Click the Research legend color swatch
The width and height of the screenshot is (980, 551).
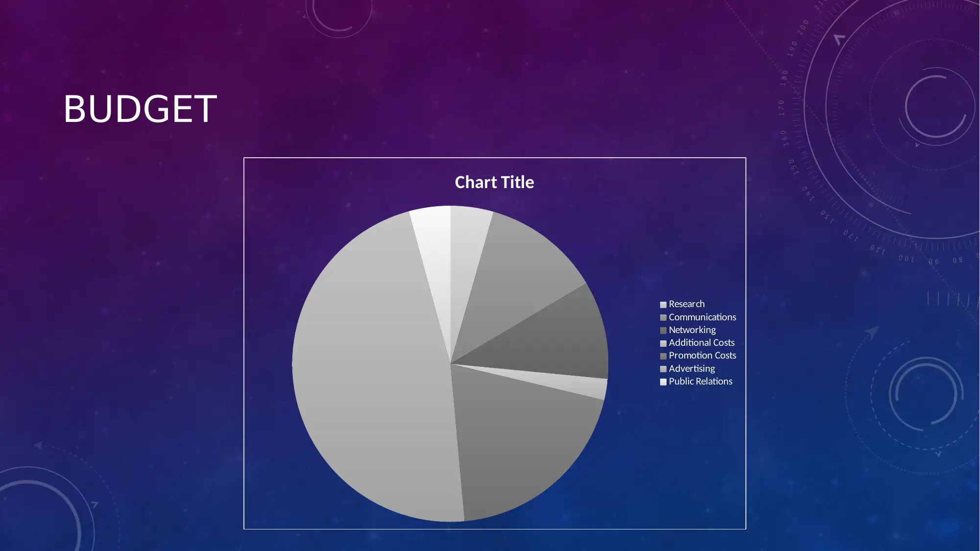(x=663, y=305)
